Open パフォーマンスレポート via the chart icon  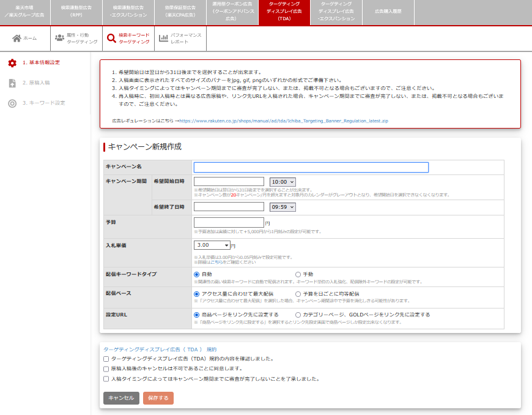tap(162, 38)
